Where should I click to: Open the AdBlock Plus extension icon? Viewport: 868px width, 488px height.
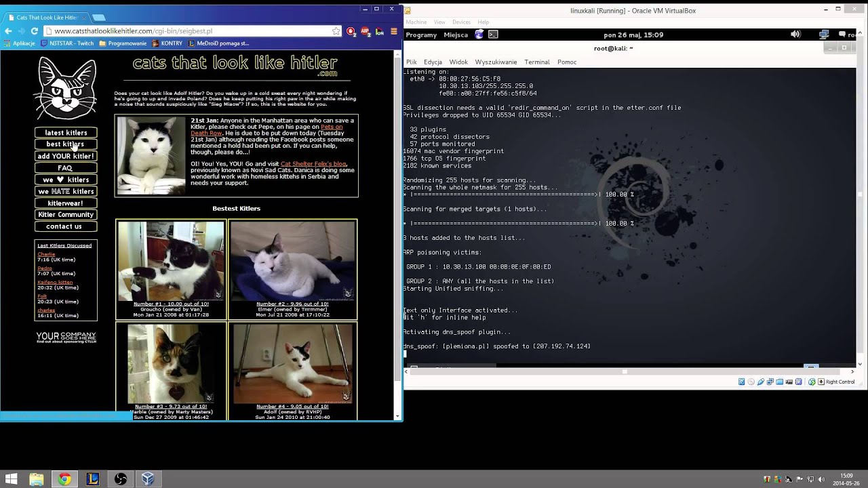pos(366,31)
